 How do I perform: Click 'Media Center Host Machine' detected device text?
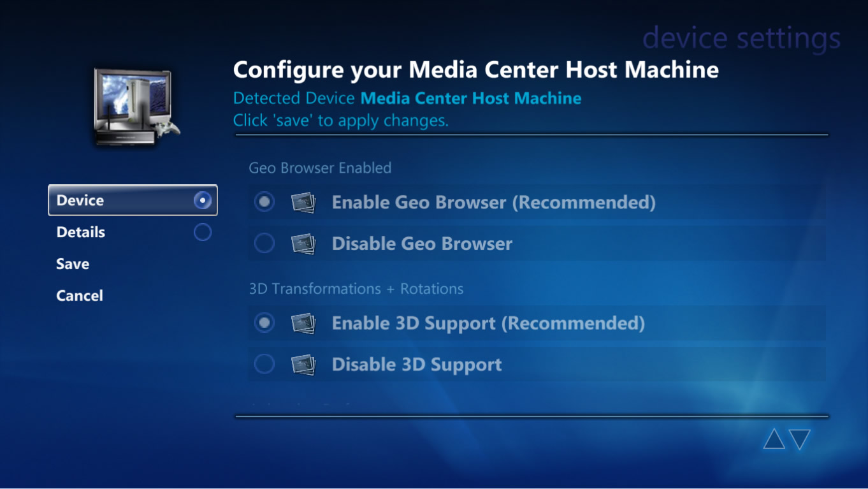click(471, 99)
